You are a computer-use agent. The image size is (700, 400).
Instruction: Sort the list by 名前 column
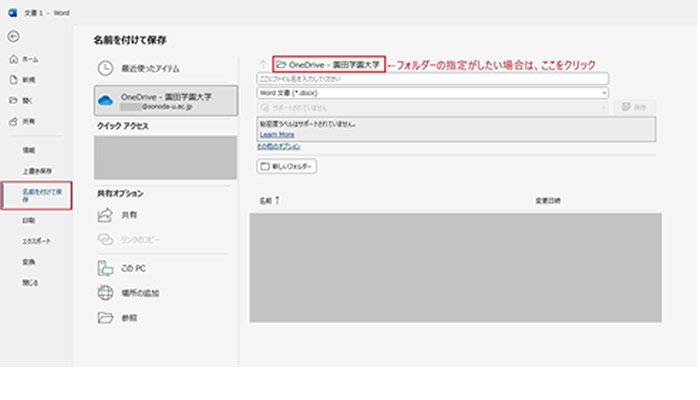click(x=265, y=200)
